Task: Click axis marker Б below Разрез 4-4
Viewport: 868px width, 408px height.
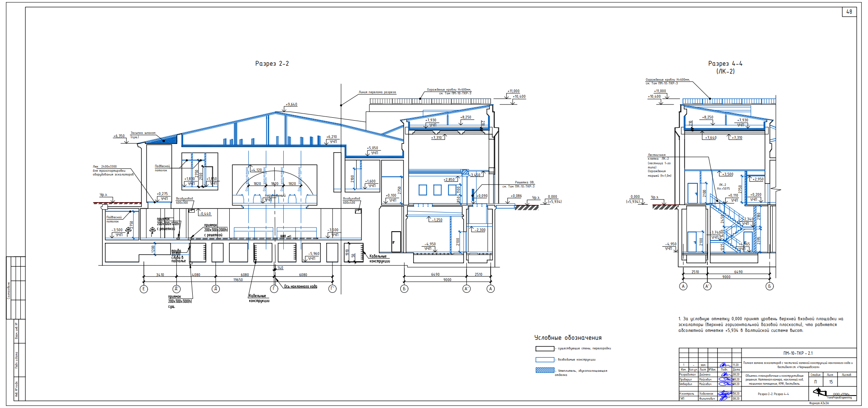Action: (x=769, y=286)
